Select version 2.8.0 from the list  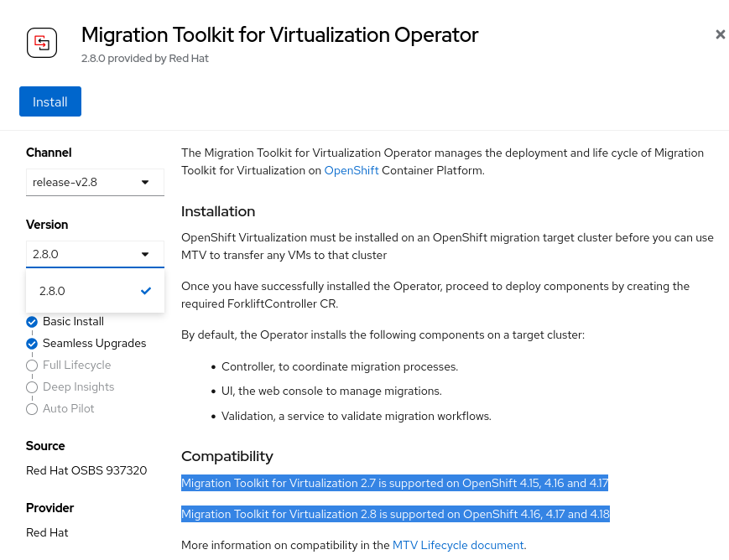[52, 291]
